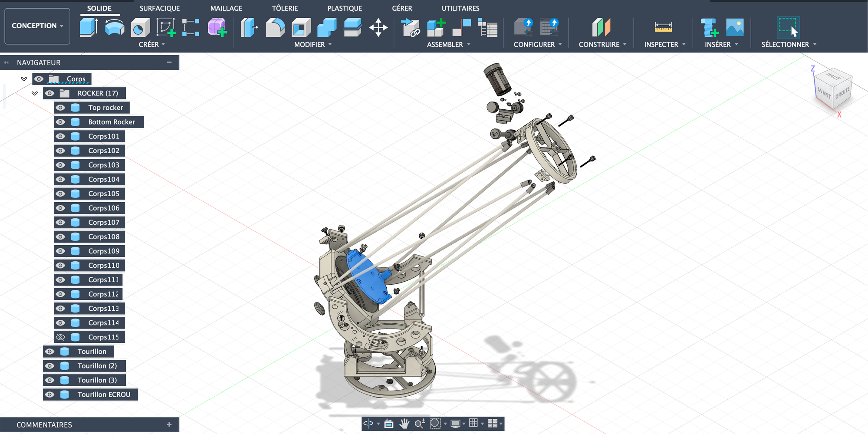Click the four-arrow Move/Copy icon
Image resolution: width=868 pixels, height=434 pixels.
coord(378,27)
